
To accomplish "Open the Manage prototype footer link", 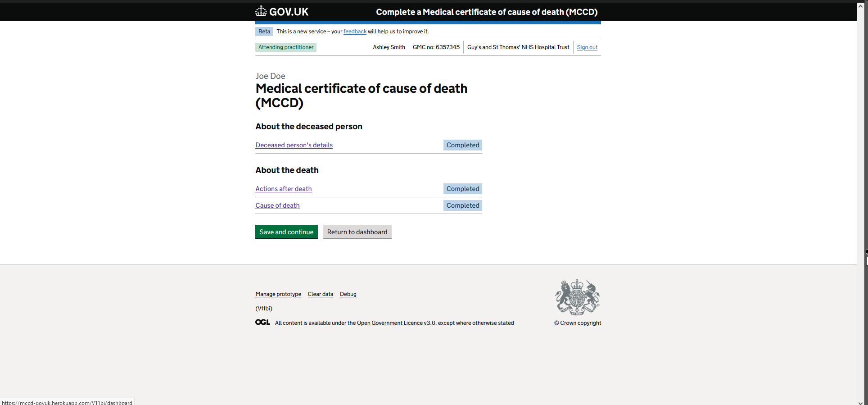I will tap(278, 294).
